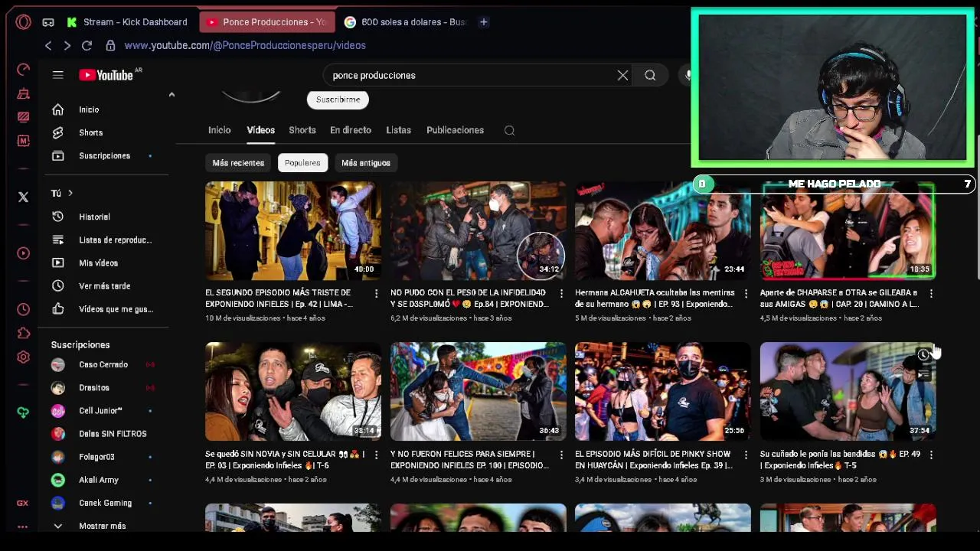Image resolution: width=980 pixels, height=551 pixels.
Task: Filter by Más recientes
Action: [x=238, y=163]
